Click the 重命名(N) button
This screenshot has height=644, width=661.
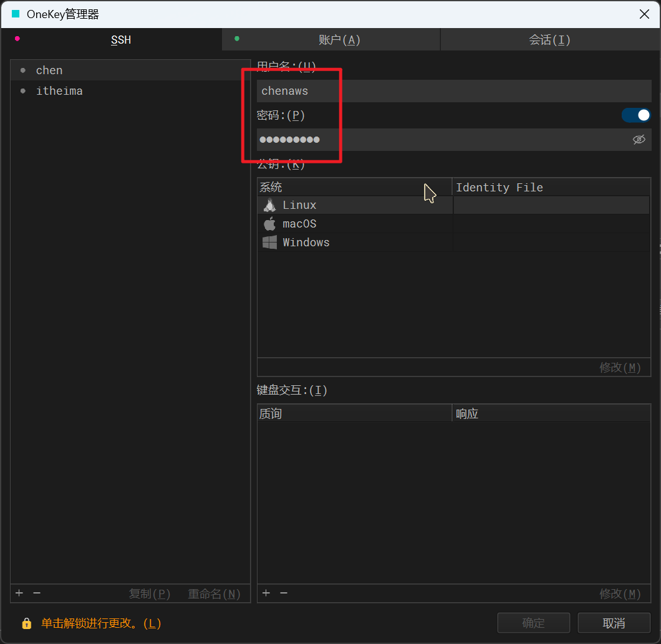coord(214,594)
